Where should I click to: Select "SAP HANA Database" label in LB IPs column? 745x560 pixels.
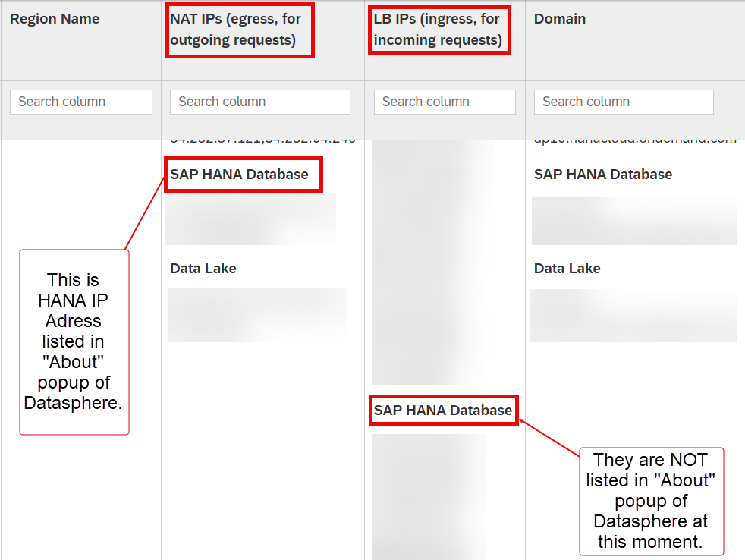(x=443, y=411)
